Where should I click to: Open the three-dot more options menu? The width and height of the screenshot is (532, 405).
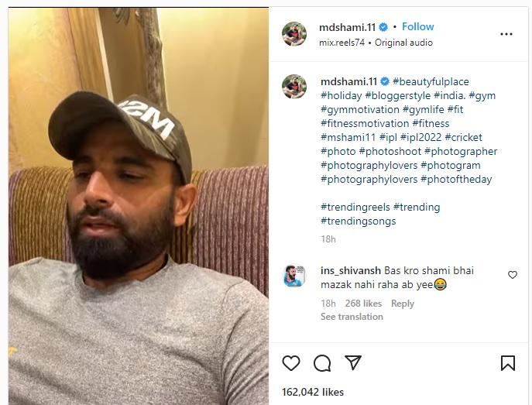[506, 34]
